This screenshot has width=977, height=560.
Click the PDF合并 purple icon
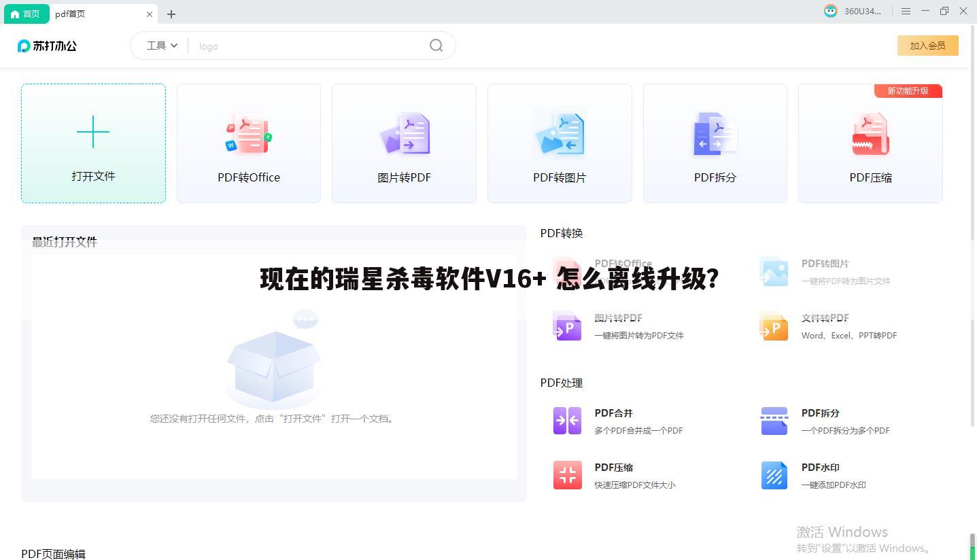tap(567, 421)
